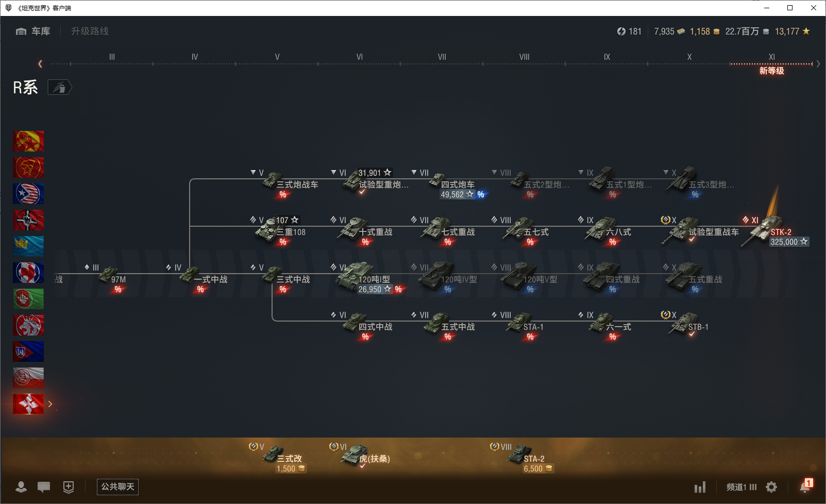826x504 pixels.
Task: Choose the white and red nation flag
Action: [28, 378]
